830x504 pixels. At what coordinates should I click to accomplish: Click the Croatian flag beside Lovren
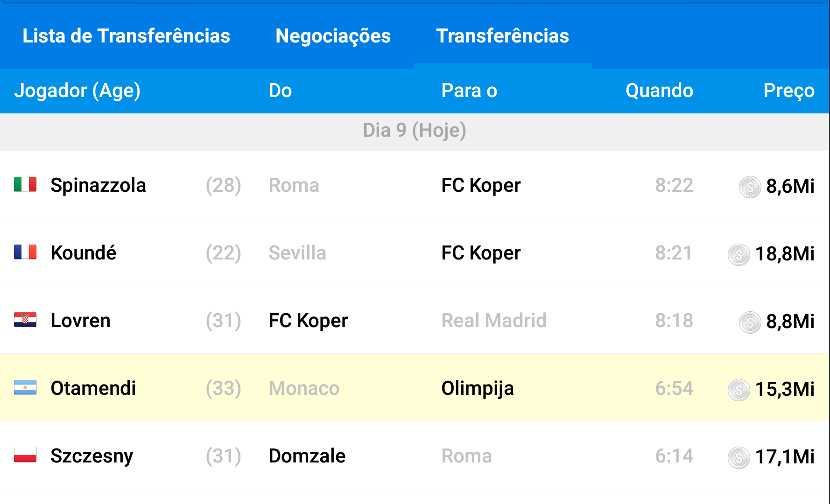click(25, 320)
